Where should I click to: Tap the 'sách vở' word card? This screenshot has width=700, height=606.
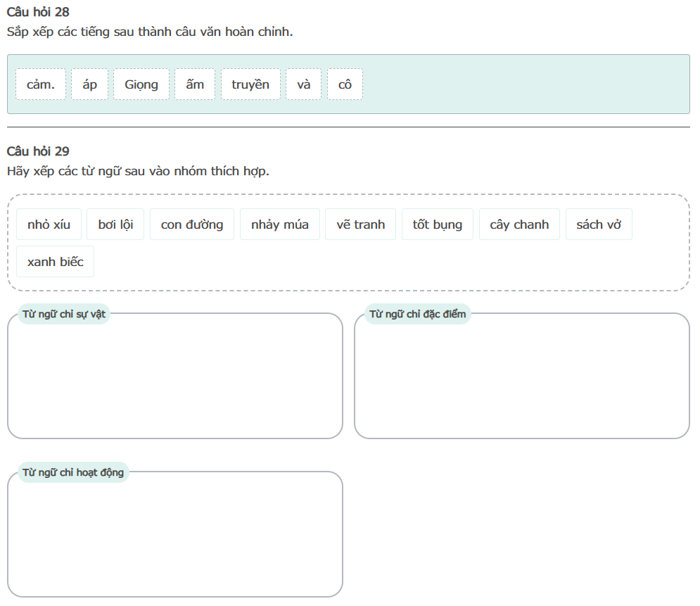coord(599,225)
